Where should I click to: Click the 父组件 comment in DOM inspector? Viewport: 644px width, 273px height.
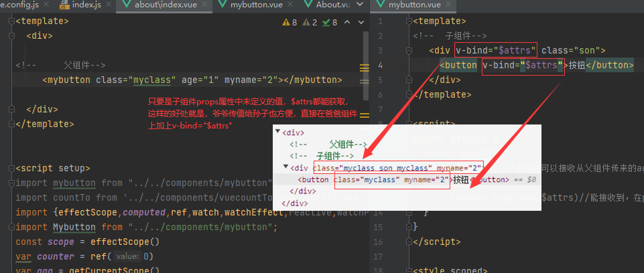coord(328,145)
